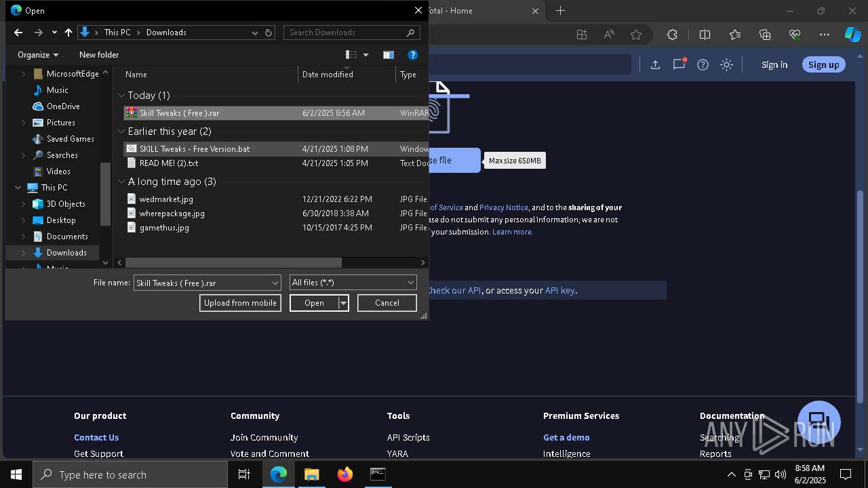Open the Copilot sidebar icon

(852, 35)
